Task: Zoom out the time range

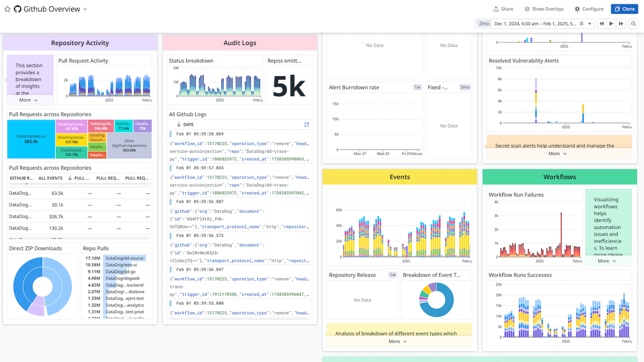Action: pyautogui.click(x=634, y=24)
